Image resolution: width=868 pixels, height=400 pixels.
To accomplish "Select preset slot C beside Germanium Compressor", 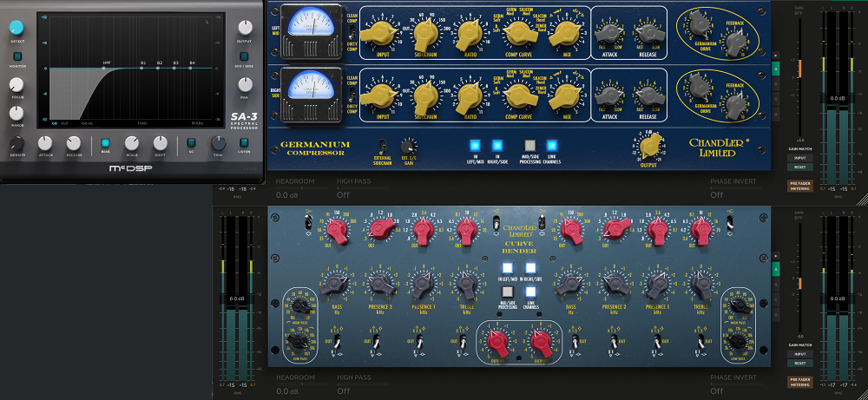I will (775, 99).
